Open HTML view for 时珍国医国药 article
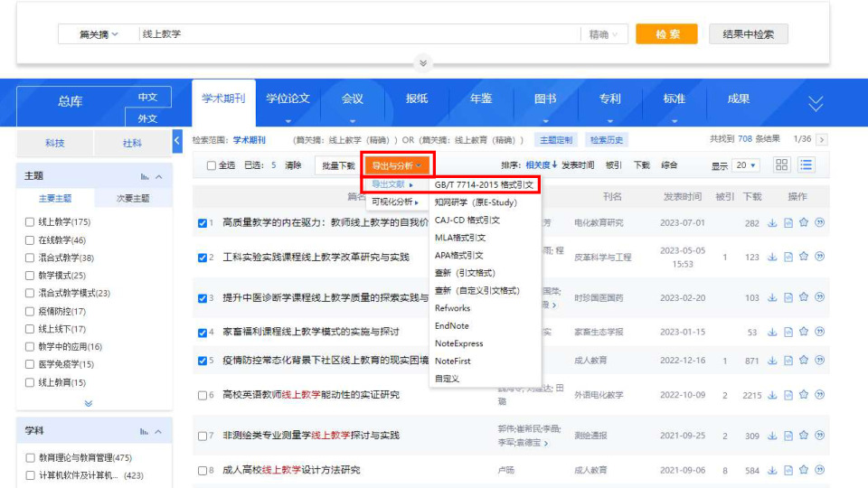The height and width of the screenshot is (488, 868). (788, 297)
